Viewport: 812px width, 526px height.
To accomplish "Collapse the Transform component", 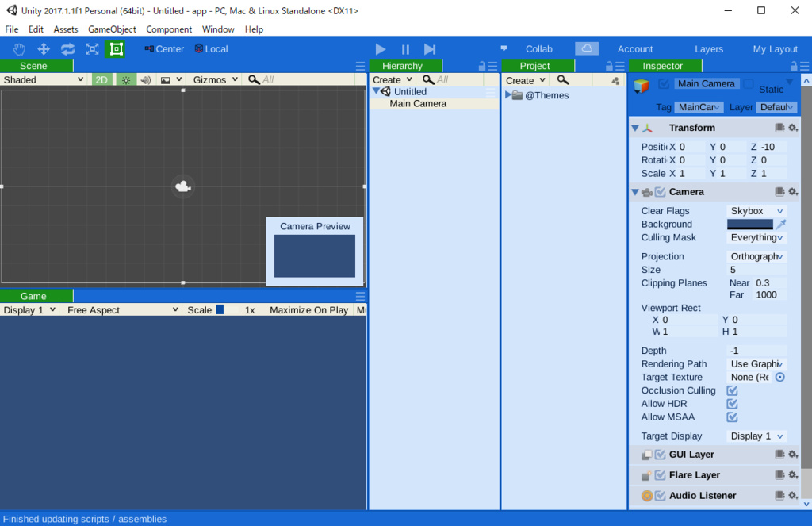I will coord(635,128).
